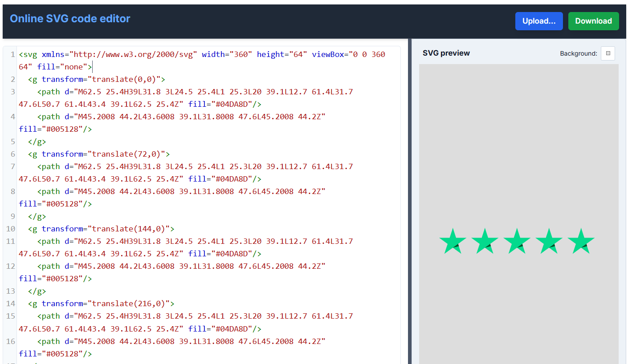Select the last star in the preview
628x364 pixels.
pyautogui.click(x=581, y=242)
